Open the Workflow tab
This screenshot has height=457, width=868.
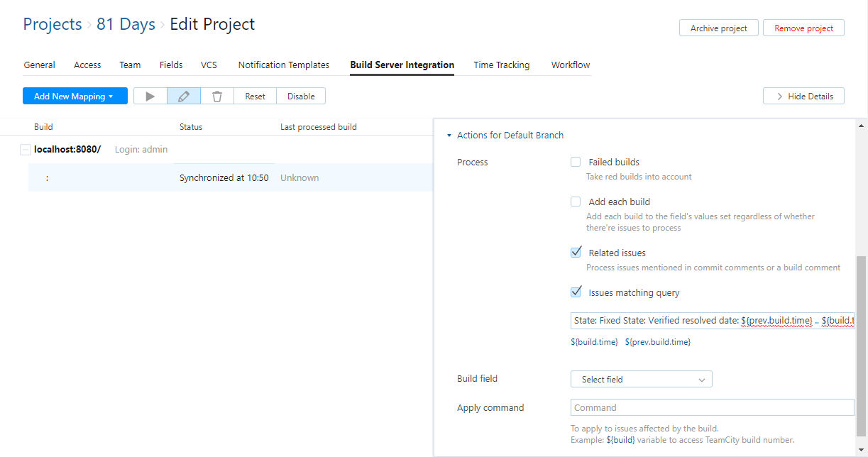[571, 65]
